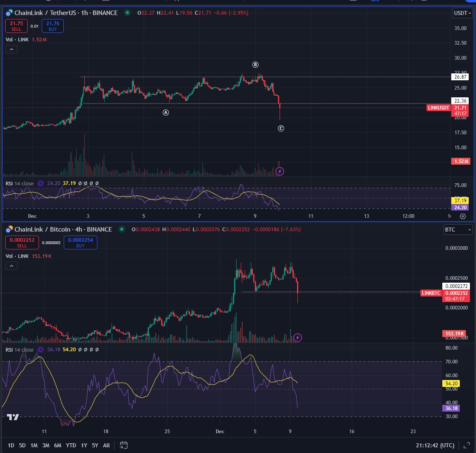Collapse the LINKBTC volume legend arrow
This screenshot has height=453, width=476.
click(11, 266)
